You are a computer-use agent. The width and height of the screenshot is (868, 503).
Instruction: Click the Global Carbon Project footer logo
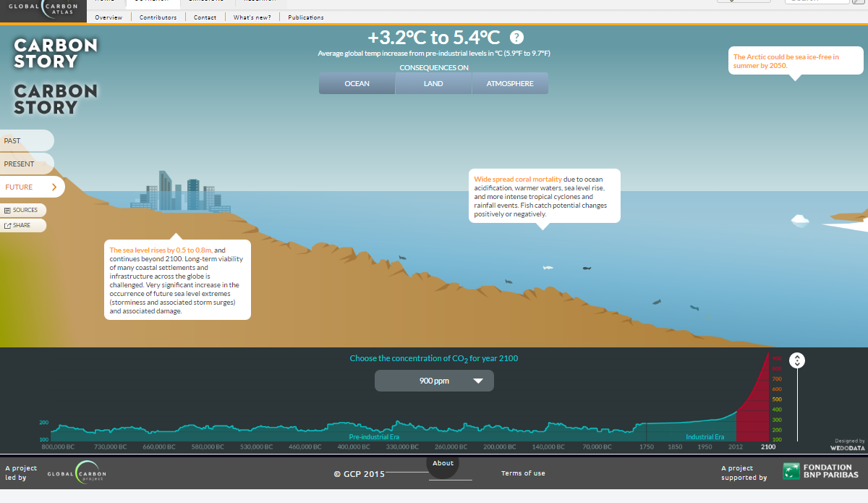[x=77, y=472]
